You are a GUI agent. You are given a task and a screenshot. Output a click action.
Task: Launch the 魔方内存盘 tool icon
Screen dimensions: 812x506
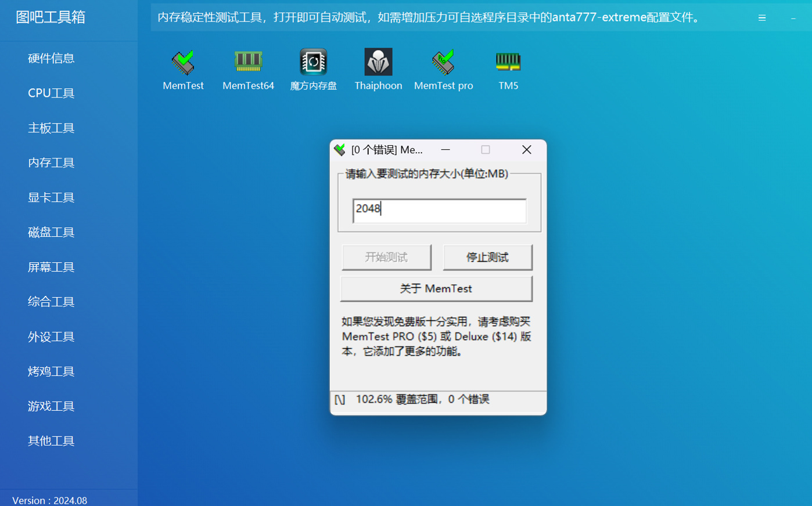pyautogui.click(x=313, y=63)
